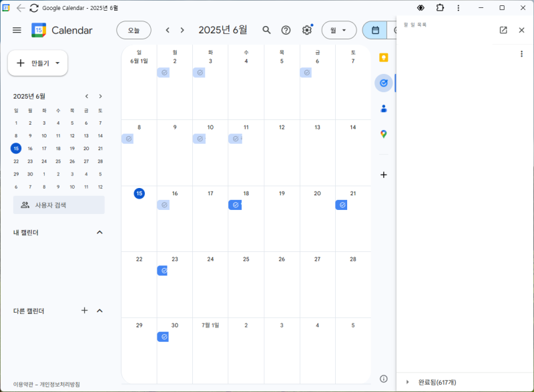Open Google Maps in side panel
The image size is (534, 392).
383,134
